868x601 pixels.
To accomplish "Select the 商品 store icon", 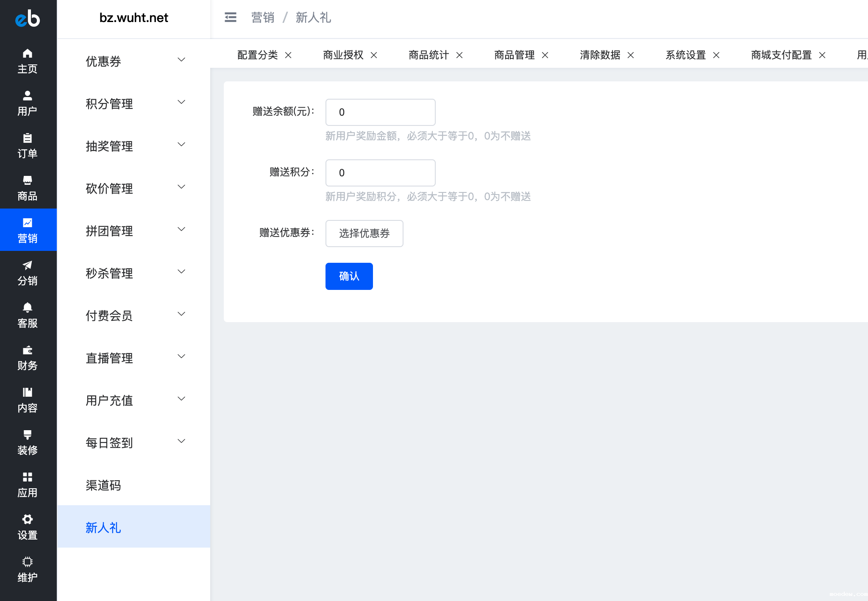I will coord(28,181).
